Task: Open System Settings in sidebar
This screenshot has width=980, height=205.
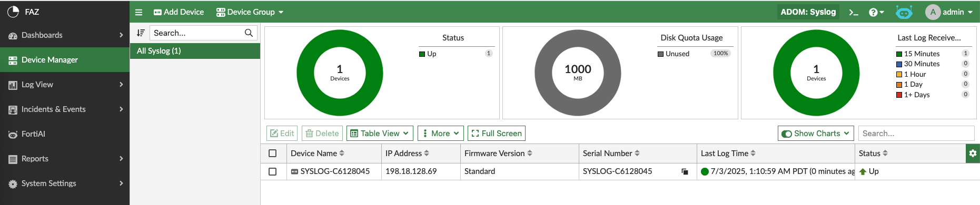Action: (x=65, y=183)
